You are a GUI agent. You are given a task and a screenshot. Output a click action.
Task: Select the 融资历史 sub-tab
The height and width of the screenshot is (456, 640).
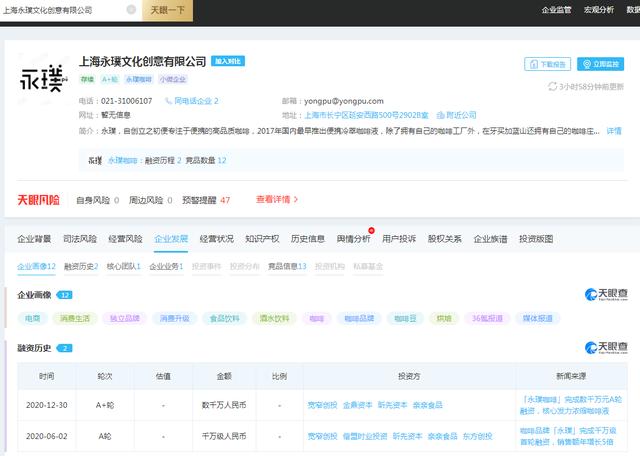[81, 267]
